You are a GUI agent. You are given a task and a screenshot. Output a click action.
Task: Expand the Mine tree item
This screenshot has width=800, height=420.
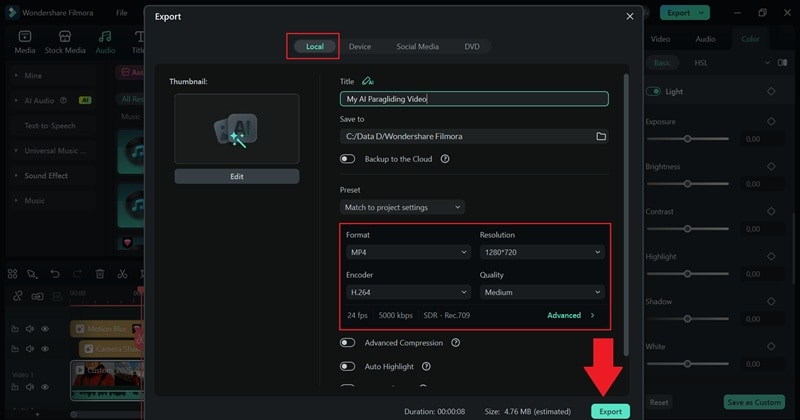(x=16, y=76)
